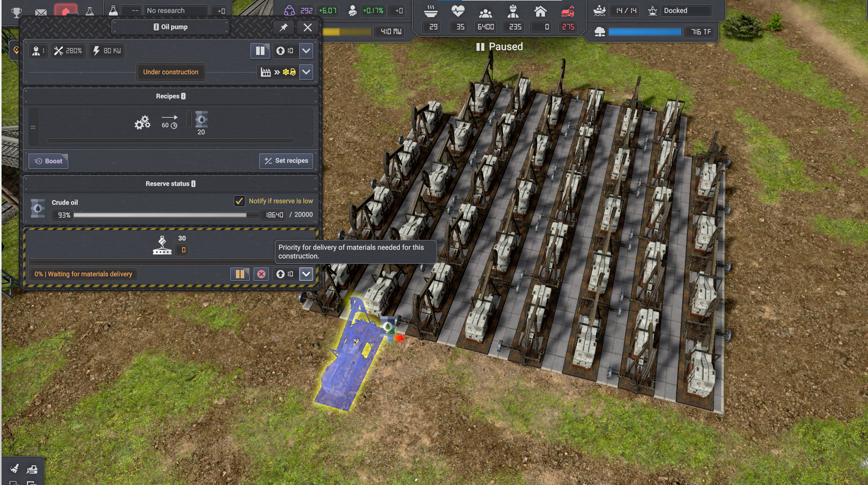Close the Oil pump panel
This screenshot has height=485, width=868.
coord(307,27)
